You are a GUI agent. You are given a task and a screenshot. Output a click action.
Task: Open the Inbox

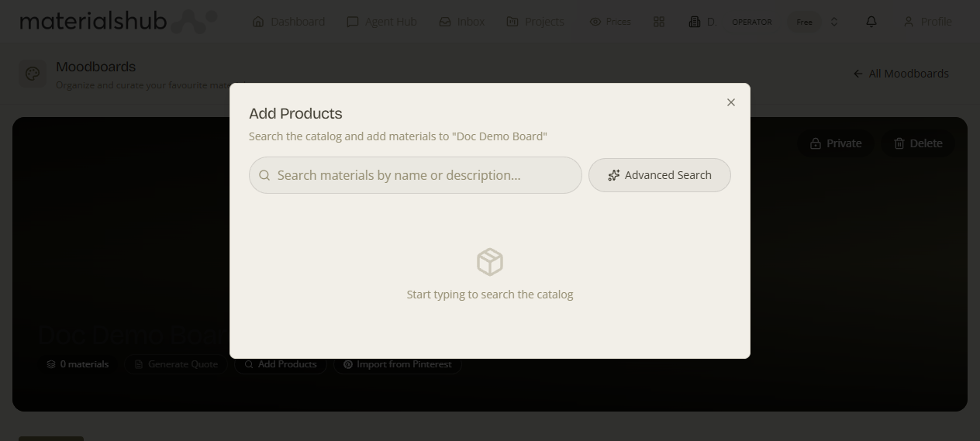(x=461, y=22)
